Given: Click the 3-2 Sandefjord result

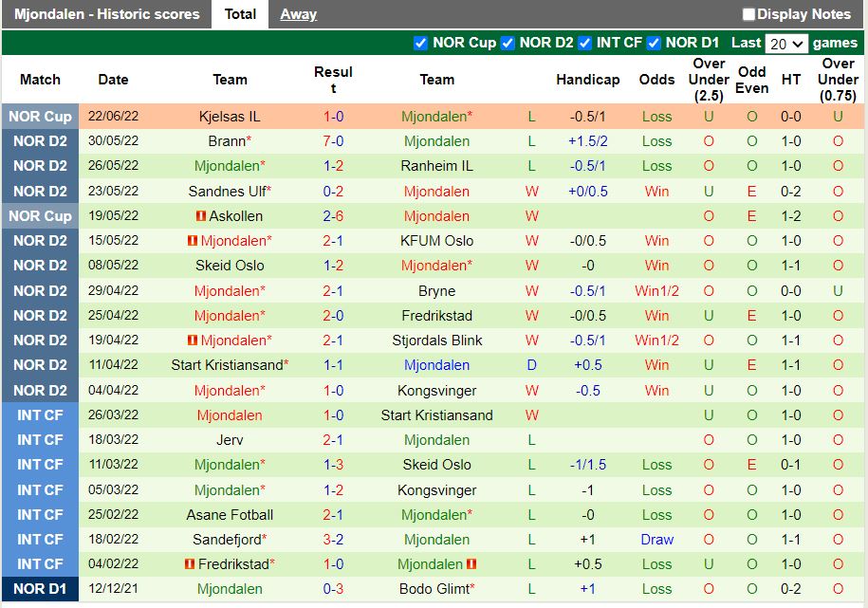Looking at the screenshot, I should point(333,540).
